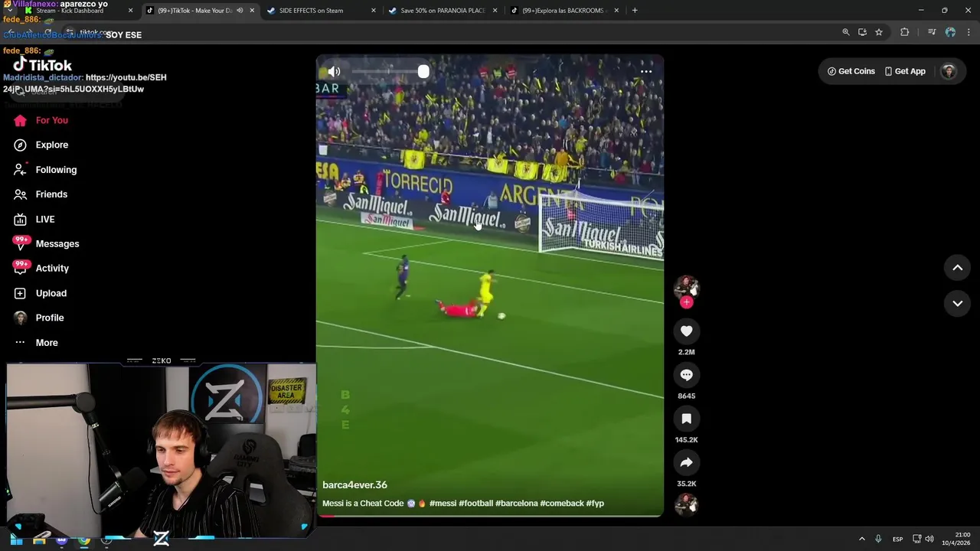The height and width of the screenshot is (551, 980).
Task: Switch to Explora las BACKROOMS tab
Action: (x=564, y=11)
